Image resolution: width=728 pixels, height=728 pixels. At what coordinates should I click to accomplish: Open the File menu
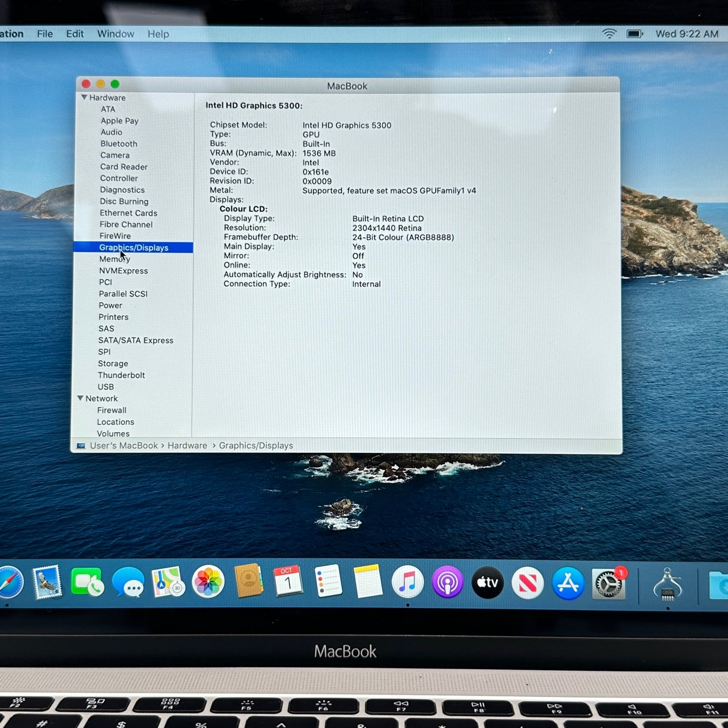pyautogui.click(x=45, y=34)
